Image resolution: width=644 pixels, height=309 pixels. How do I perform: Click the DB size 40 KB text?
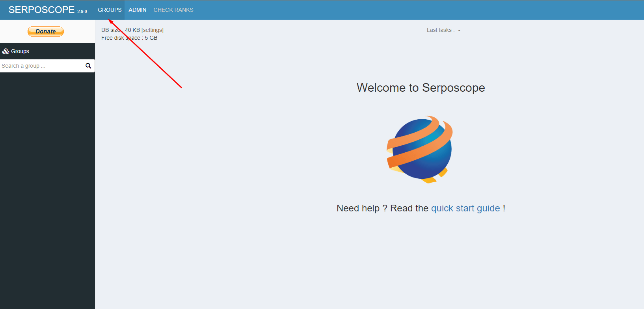click(121, 30)
